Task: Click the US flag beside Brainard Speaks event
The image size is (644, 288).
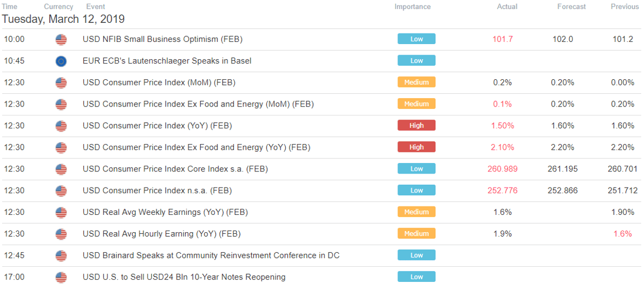Action: pos(61,256)
